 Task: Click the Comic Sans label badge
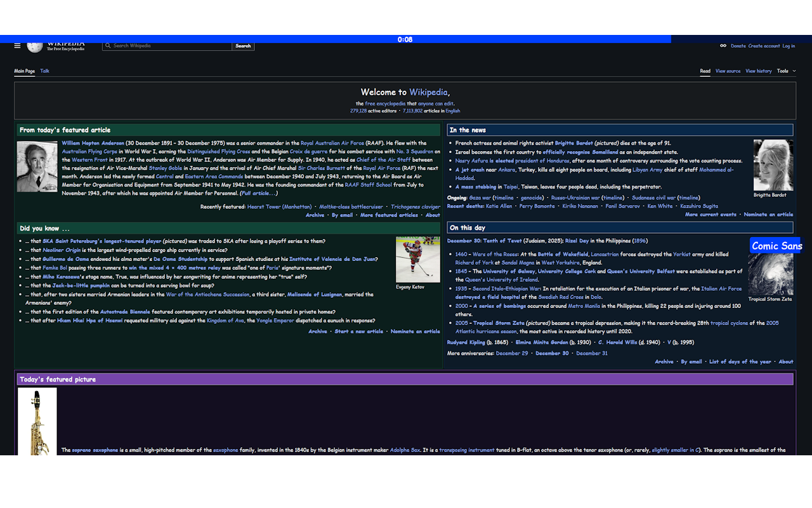776,246
